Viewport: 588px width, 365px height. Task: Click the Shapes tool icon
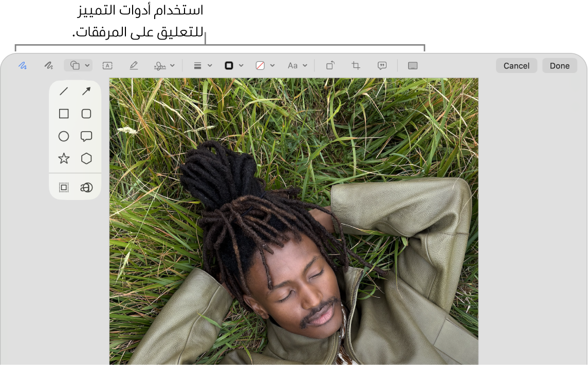tap(75, 66)
